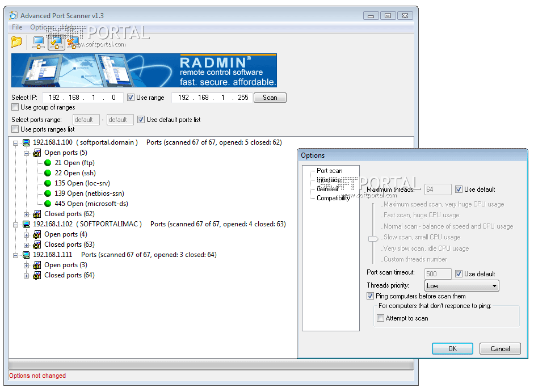This screenshot has width=534, height=392.
Task: Click the scan speed slider thumb
Action: tap(373, 238)
